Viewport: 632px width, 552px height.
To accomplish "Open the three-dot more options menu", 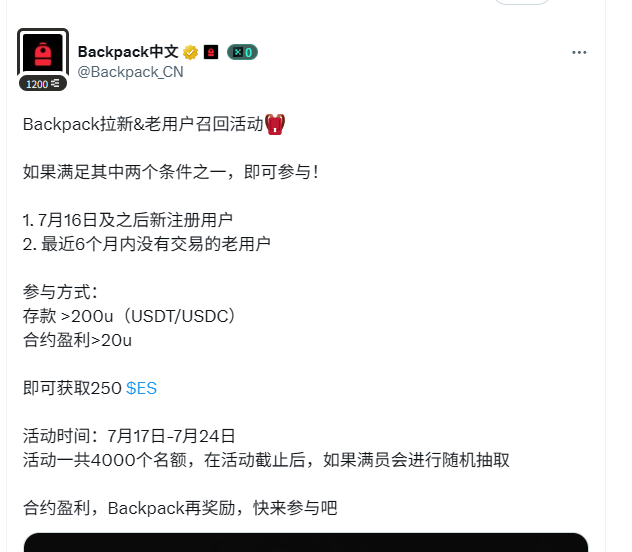I will click(579, 52).
